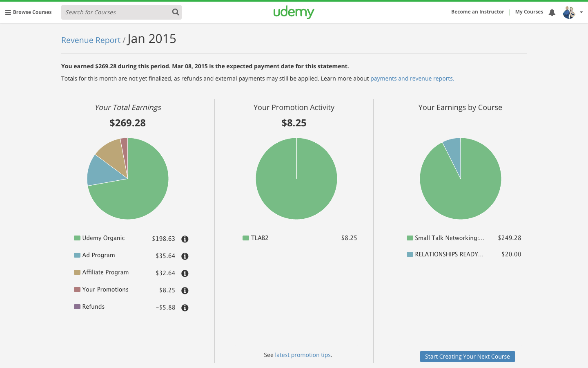Open latest promotion tips link

tap(303, 355)
